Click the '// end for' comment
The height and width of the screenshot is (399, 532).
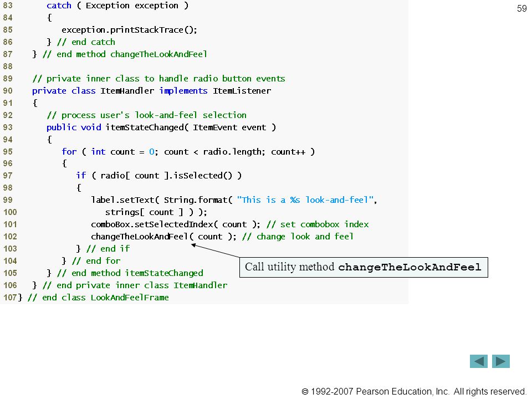tap(96, 261)
